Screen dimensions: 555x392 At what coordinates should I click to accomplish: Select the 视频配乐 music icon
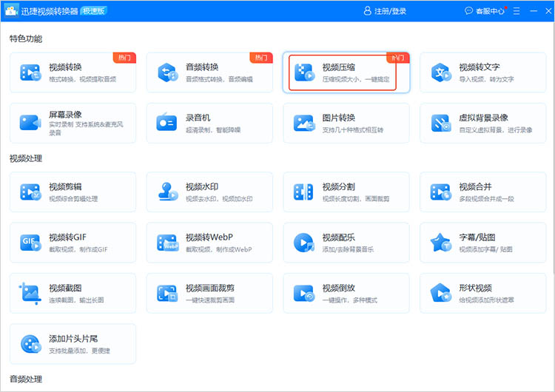(x=304, y=243)
